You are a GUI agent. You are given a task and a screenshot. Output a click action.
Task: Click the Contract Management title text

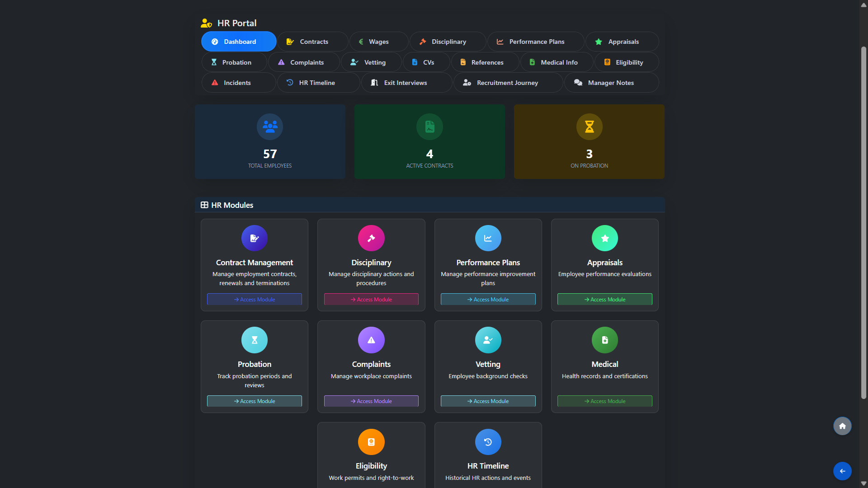[255, 263]
